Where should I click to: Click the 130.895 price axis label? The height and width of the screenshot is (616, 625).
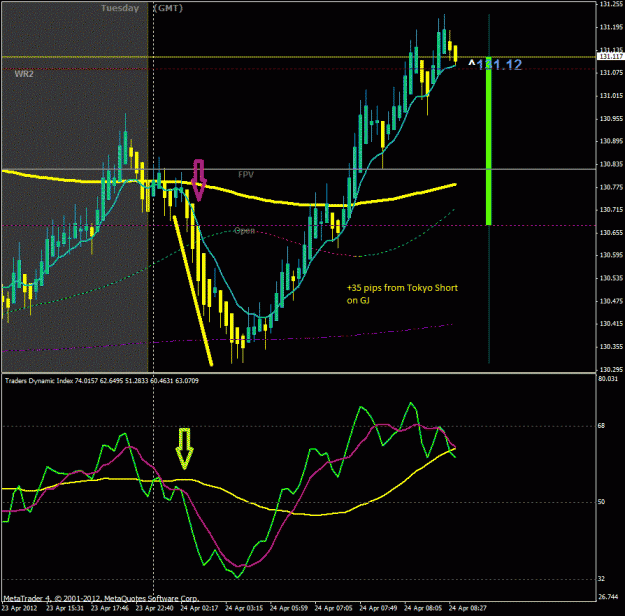[x=611, y=141]
